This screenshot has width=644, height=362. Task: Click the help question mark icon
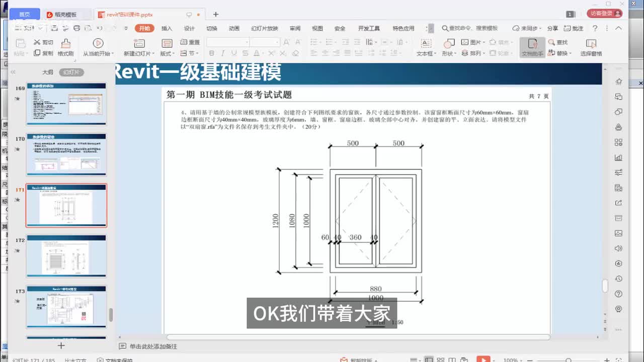tap(595, 29)
